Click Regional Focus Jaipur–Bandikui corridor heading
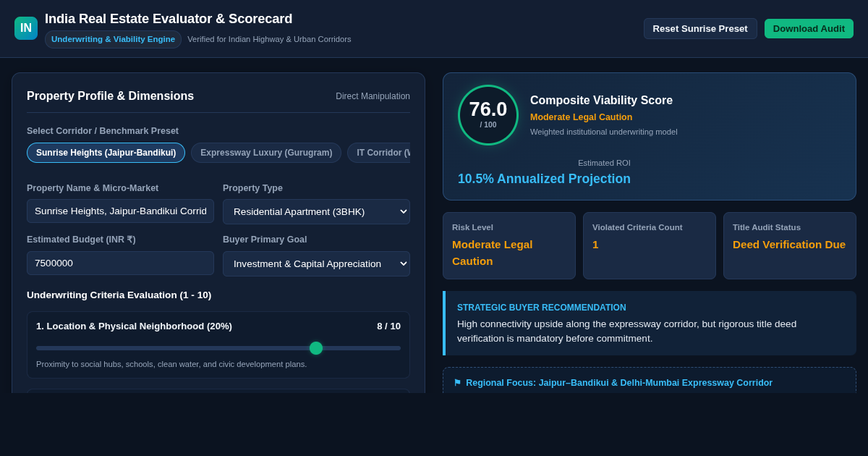This screenshot has height=456, width=868. pyautogui.click(x=619, y=383)
